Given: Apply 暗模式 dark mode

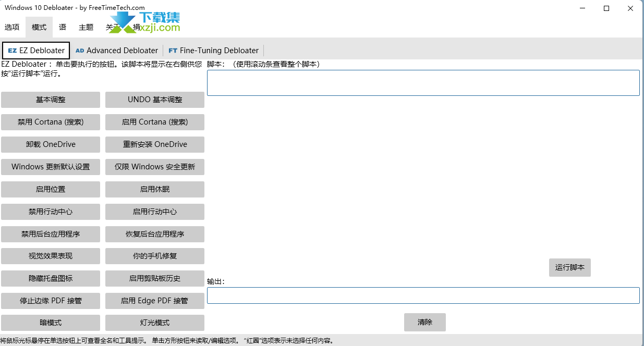Looking at the screenshot, I should (x=51, y=323).
